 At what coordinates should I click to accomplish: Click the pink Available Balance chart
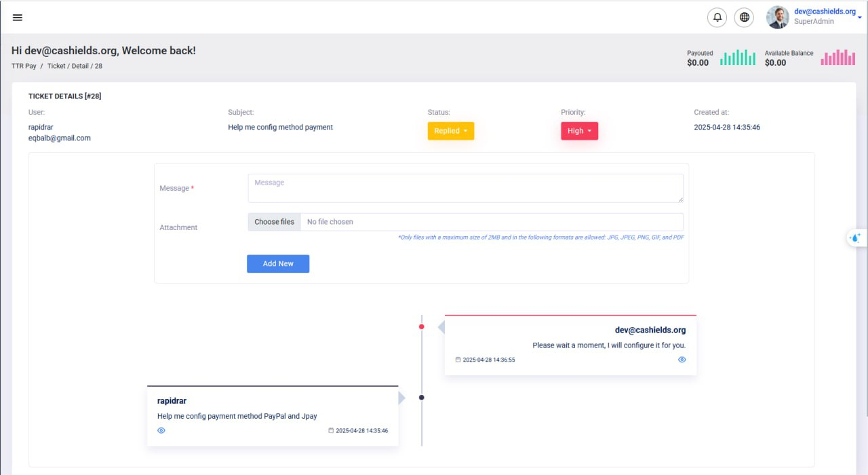[838, 58]
